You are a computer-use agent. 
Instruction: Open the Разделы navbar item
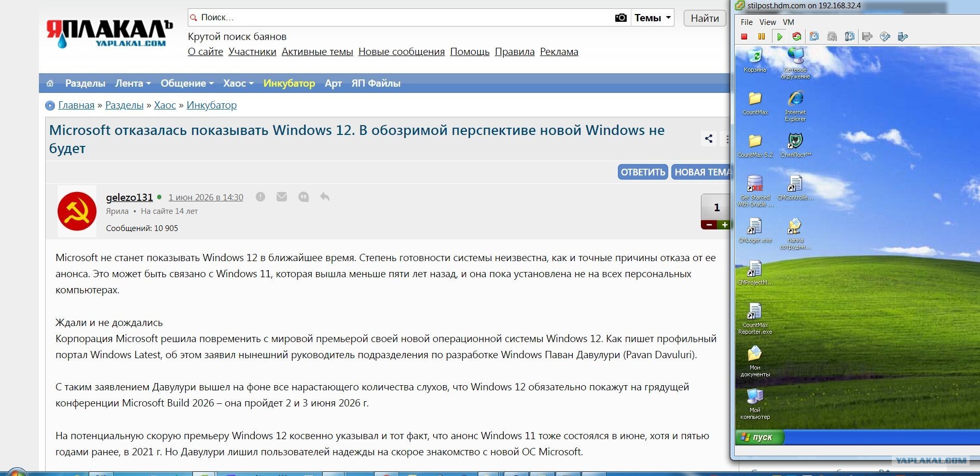pos(85,83)
